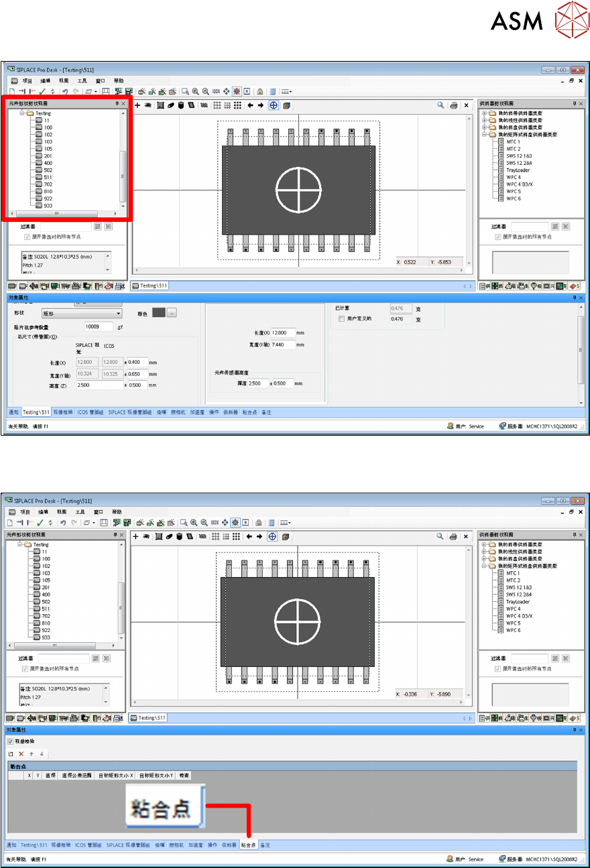Toggle the circled crosshair icon in upper shape toolbar
The width and height of the screenshot is (590, 868).
(x=274, y=105)
